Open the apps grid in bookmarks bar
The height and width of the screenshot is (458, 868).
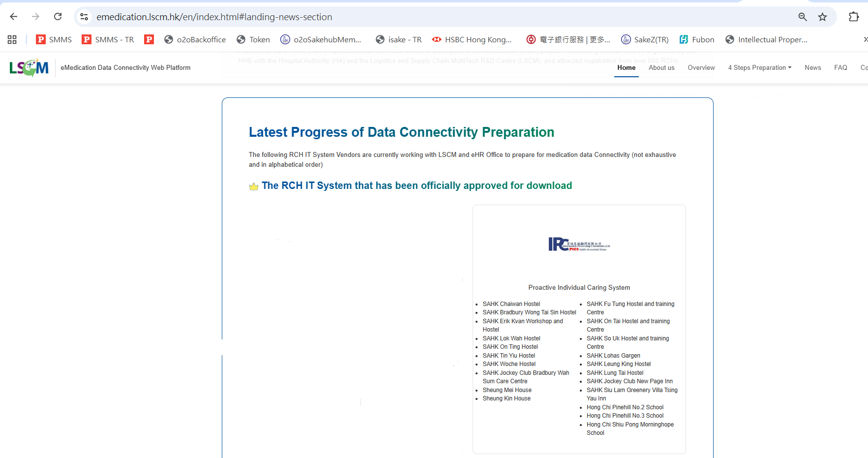tap(12, 39)
